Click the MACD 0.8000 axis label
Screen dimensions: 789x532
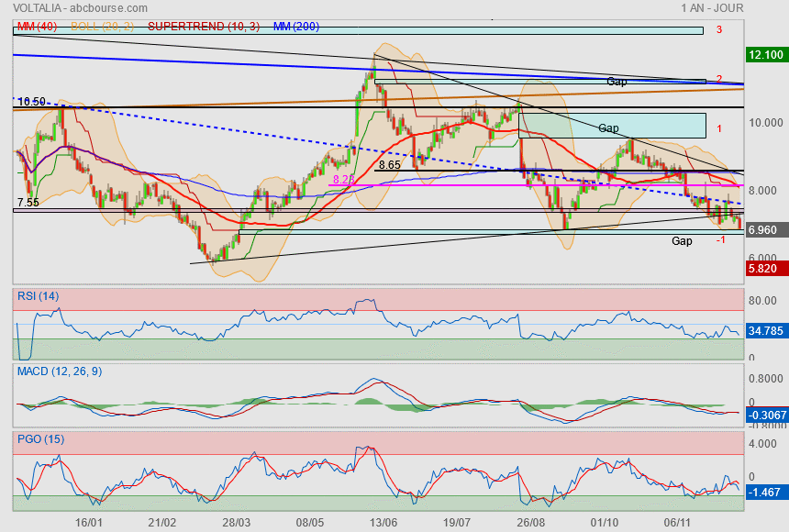[766, 379]
